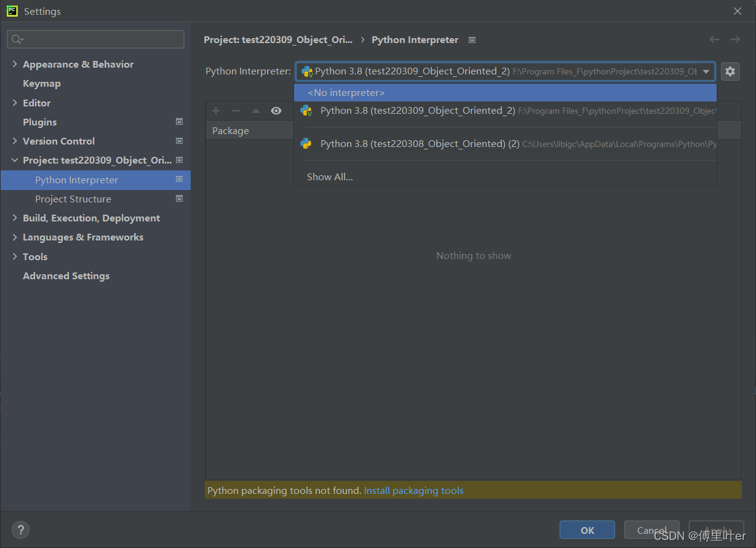Click the Appearance & Behavior label

[78, 64]
